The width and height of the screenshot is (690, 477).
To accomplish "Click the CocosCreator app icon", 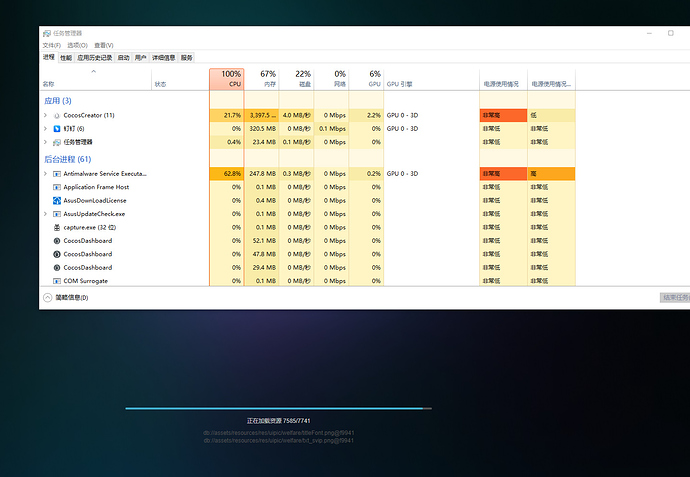I will pyautogui.click(x=57, y=115).
